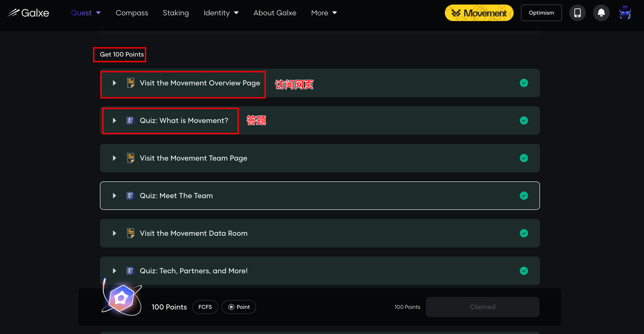Image resolution: width=644 pixels, height=334 pixels.
Task: Open the notifications bell
Action: [x=601, y=13]
